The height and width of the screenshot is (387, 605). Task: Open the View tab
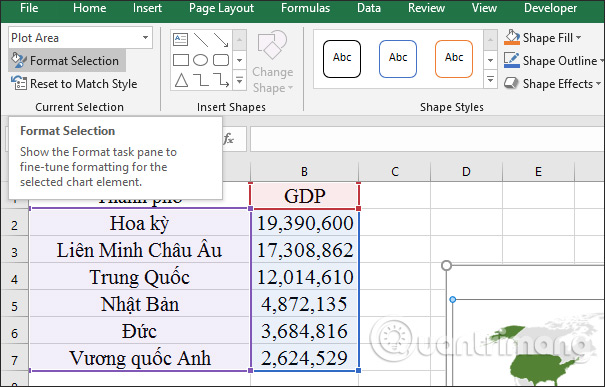click(484, 8)
